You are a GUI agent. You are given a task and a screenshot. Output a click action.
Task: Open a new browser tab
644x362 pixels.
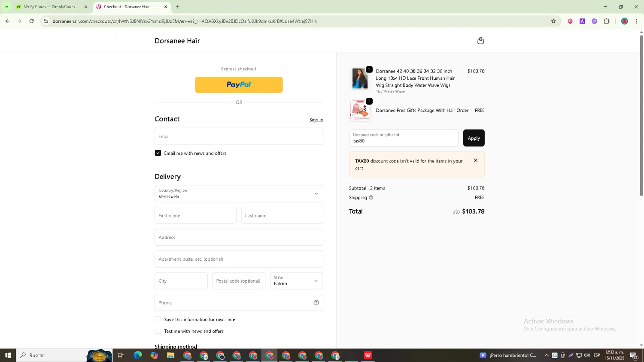(x=178, y=7)
